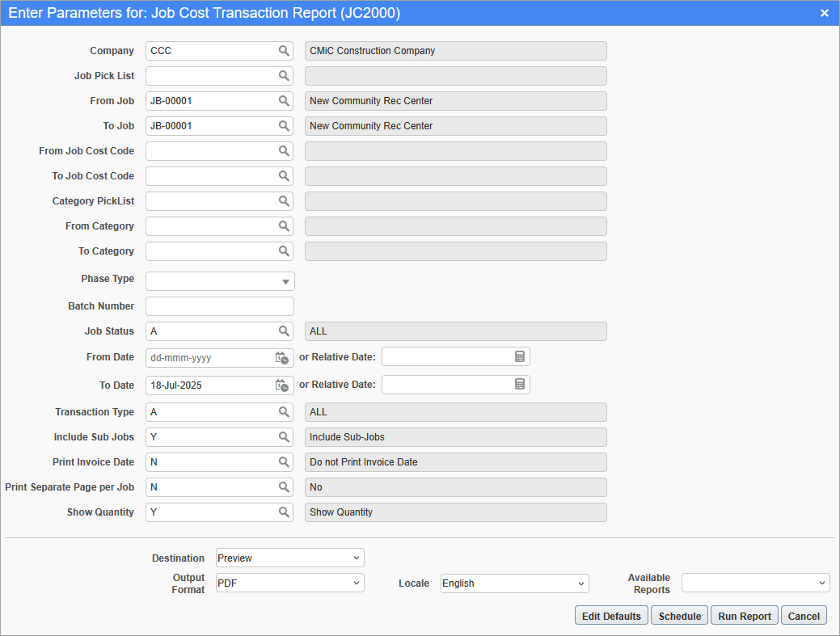Open the Print Invoice Date lookup magnifier

pyautogui.click(x=284, y=462)
